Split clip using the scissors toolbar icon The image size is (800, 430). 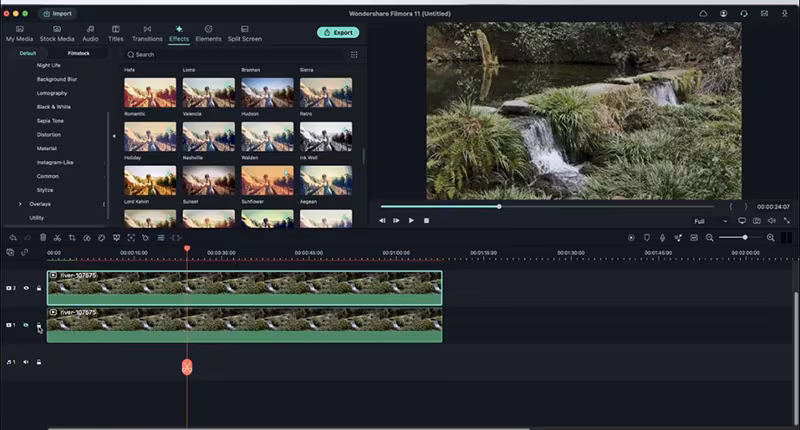[x=57, y=238]
